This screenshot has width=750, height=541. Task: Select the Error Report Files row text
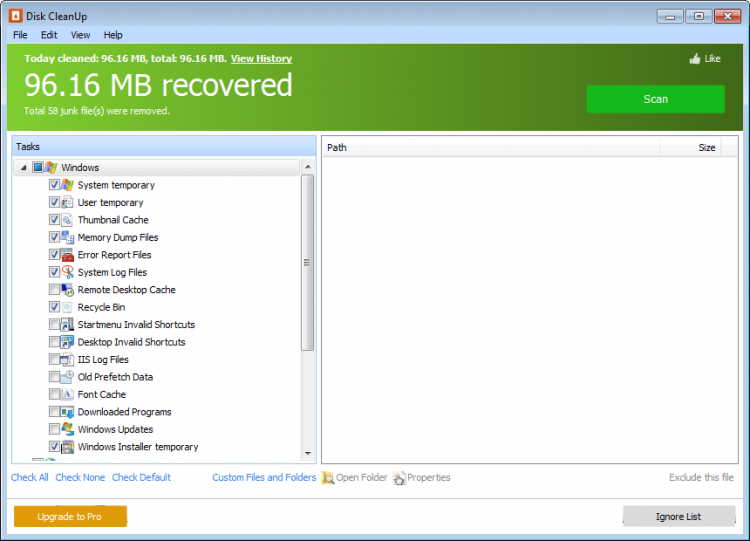[x=114, y=254]
